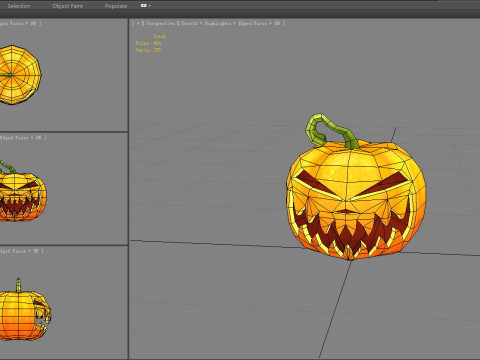
Task: Click the 'Total' statistics heading
Action: pos(159,36)
